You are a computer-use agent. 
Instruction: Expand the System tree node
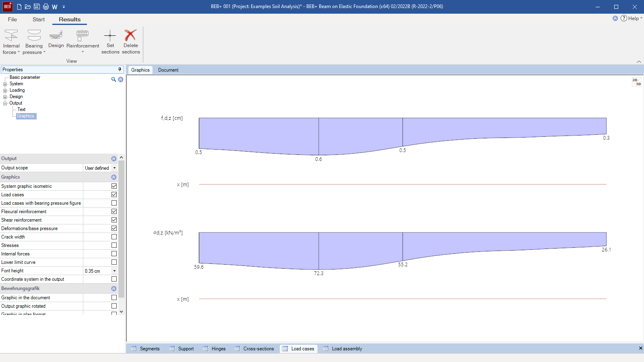pos(5,84)
